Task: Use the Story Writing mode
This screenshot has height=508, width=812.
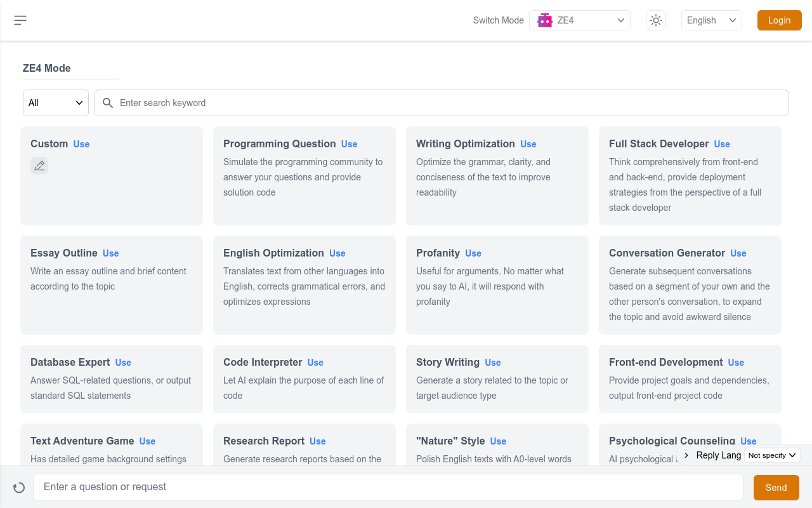Action: coord(492,363)
